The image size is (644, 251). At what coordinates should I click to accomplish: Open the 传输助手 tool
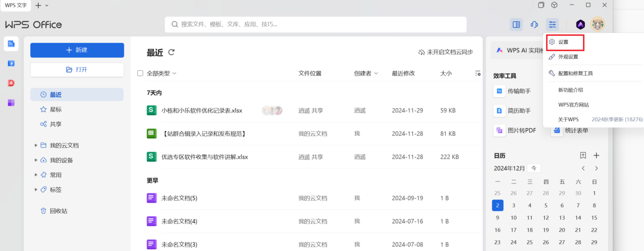(x=512, y=91)
